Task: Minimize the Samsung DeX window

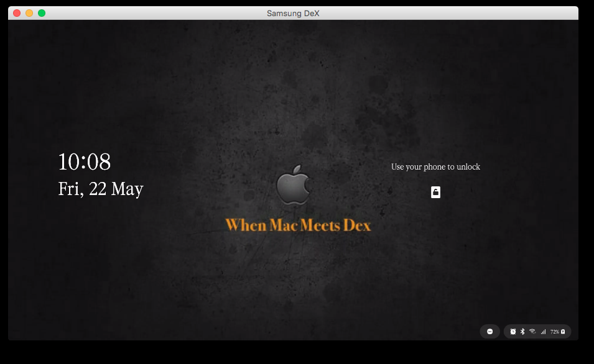Action: tap(29, 13)
